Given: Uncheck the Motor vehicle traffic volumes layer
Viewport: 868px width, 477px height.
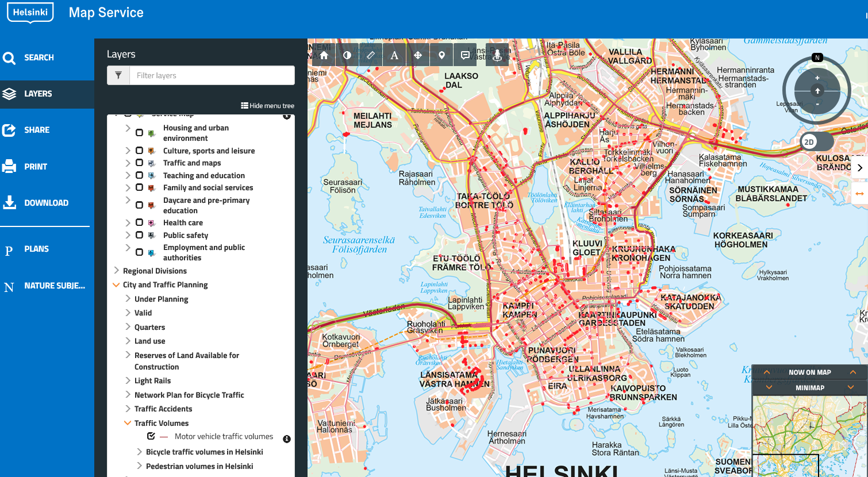Looking at the screenshot, I should click(x=151, y=436).
